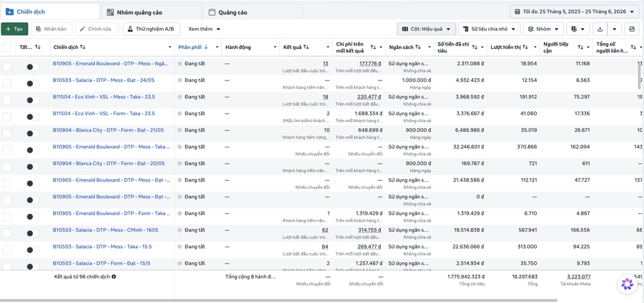Image resolution: width=644 pixels, height=303 pixels.
Task: Switch on B11504 Eco Vinh Mess Taka campaign
Action: (x=32, y=100)
